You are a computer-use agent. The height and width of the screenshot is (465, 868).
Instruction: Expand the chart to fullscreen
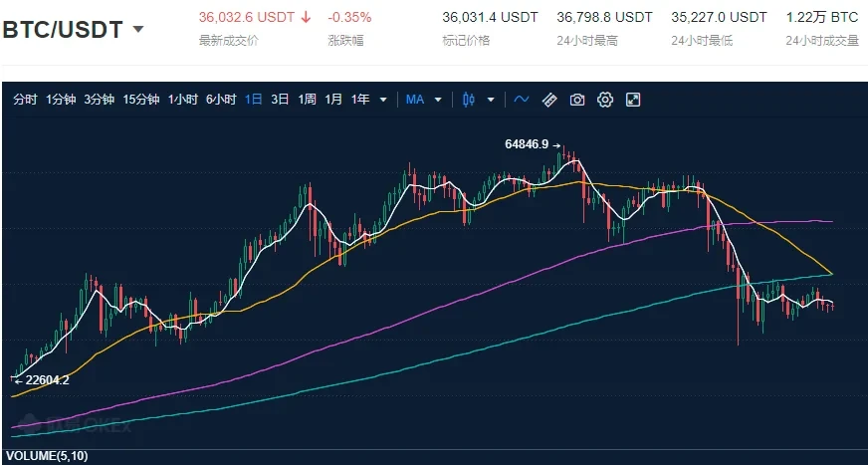(x=632, y=100)
